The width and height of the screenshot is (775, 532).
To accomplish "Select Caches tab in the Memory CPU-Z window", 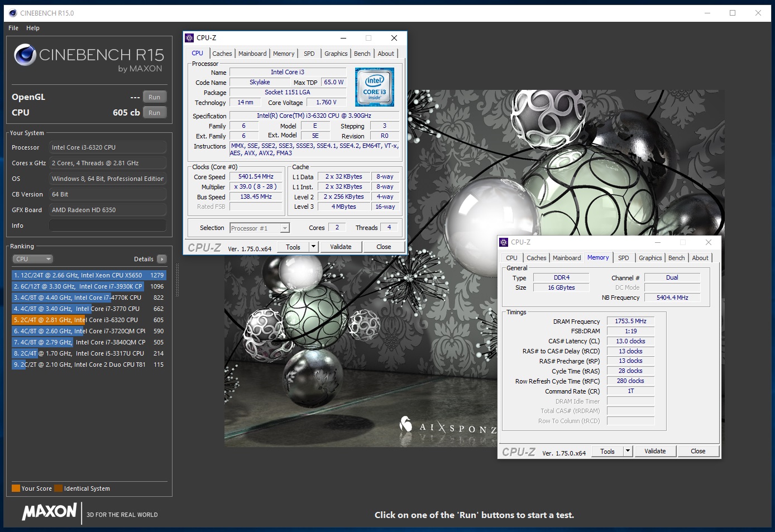I will tap(537, 258).
